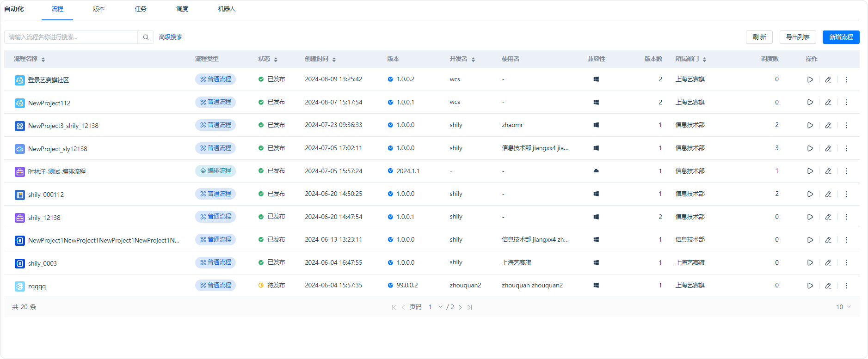
Task: Run the zqqqq flow
Action: (x=810, y=286)
